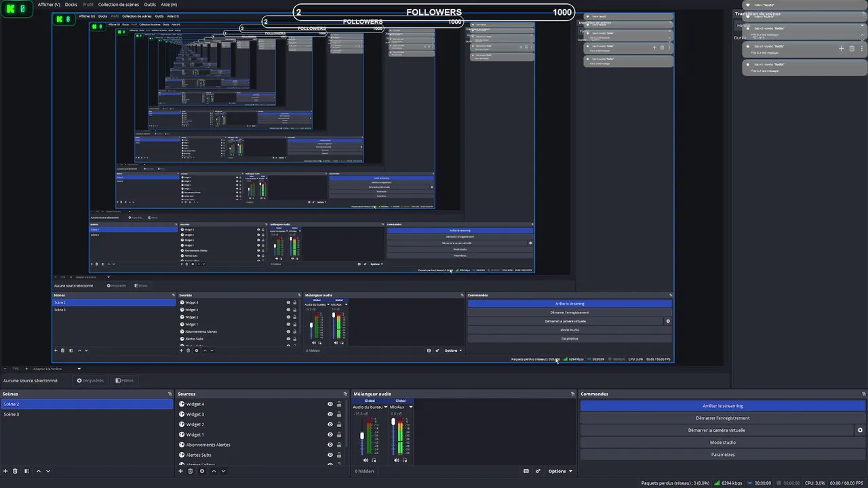The image size is (868, 488).
Task: Open source properties gear in Sources dock
Action: [202, 471]
